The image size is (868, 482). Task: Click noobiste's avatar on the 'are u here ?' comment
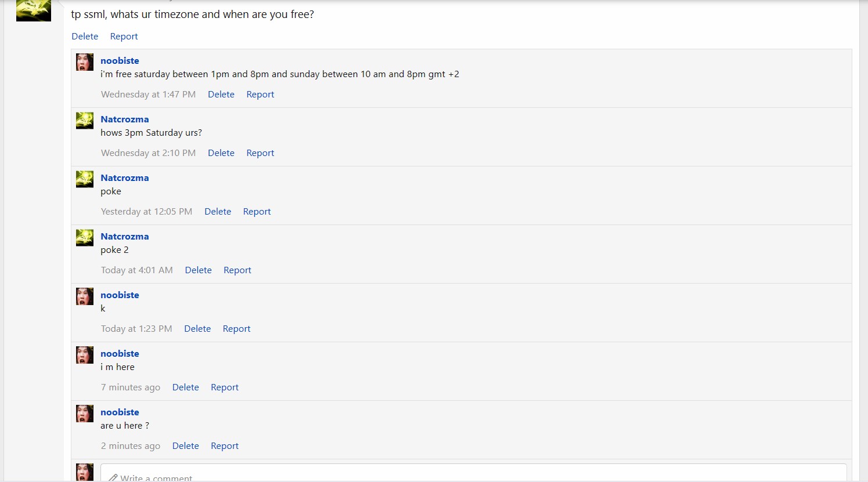pyautogui.click(x=85, y=414)
